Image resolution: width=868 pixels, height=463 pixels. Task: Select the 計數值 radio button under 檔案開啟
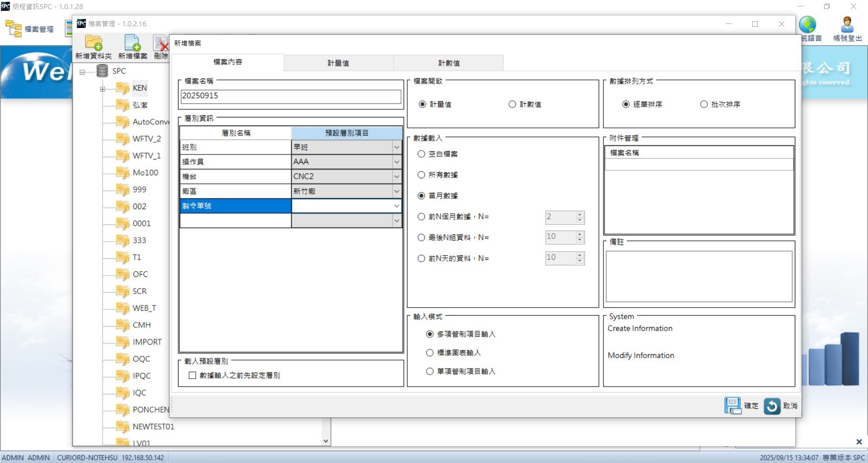pos(512,104)
